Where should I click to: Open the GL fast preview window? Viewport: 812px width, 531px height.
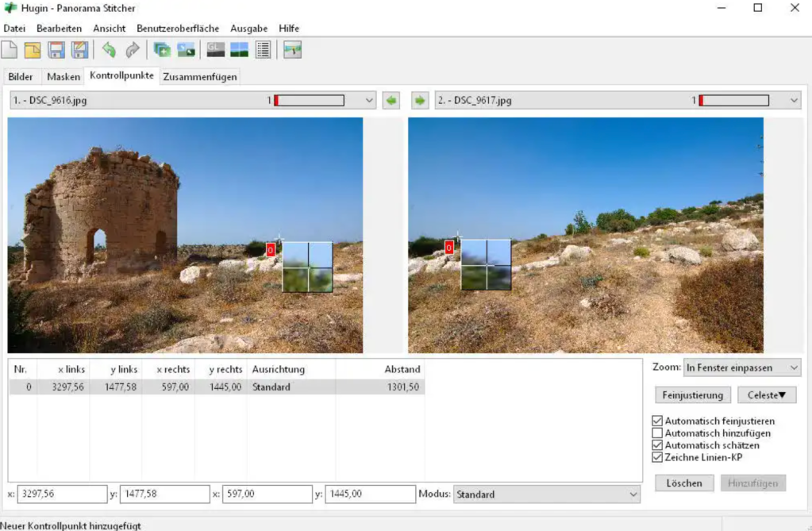[x=215, y=50]
